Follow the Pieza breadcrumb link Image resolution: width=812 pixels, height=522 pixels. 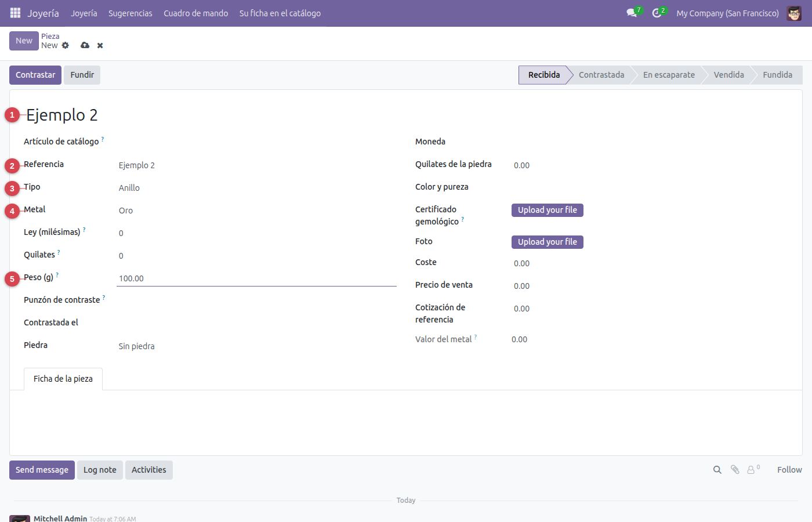tap(50, 36)
